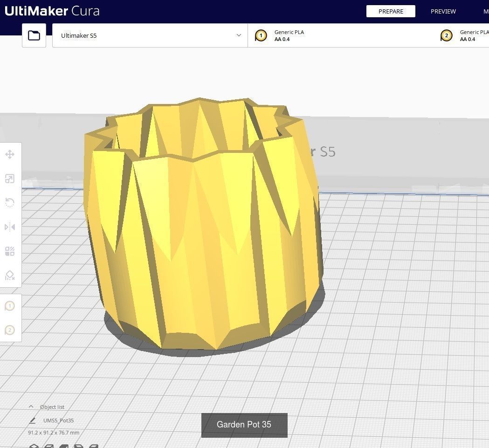This screenshot has height=448, width=489.
Task: Open file with the folder icon
Action: (x=34, y=35)
